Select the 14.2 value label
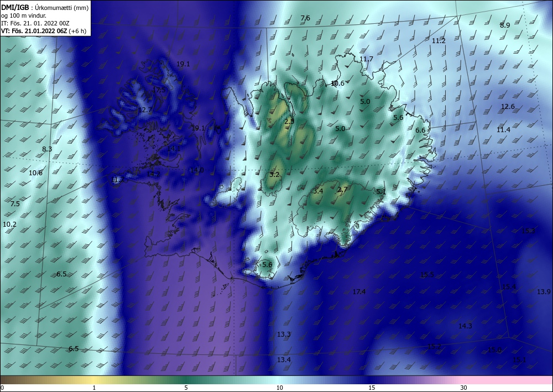This screenshot has height=392, width=553. [x=153, y=174]
